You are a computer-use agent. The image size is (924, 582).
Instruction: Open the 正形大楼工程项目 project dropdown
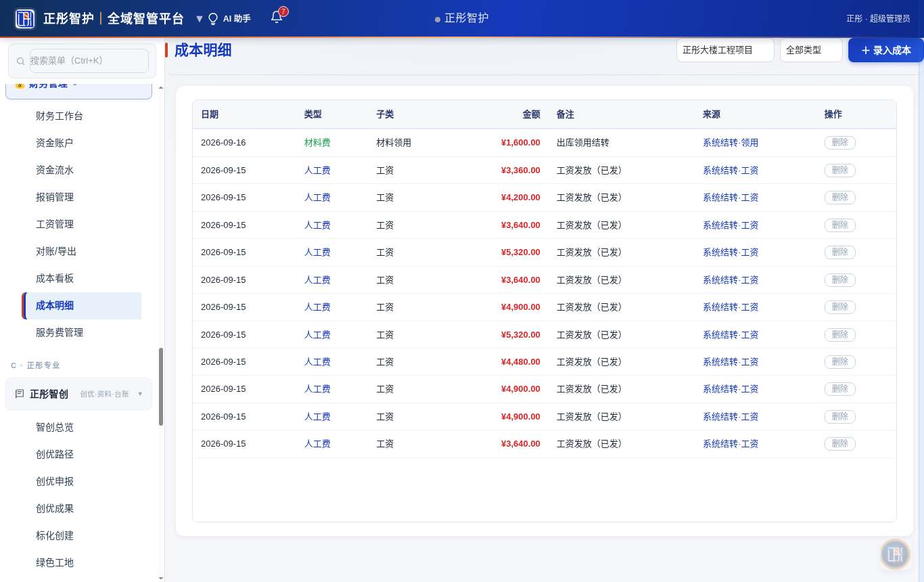(x=725, y=50)
